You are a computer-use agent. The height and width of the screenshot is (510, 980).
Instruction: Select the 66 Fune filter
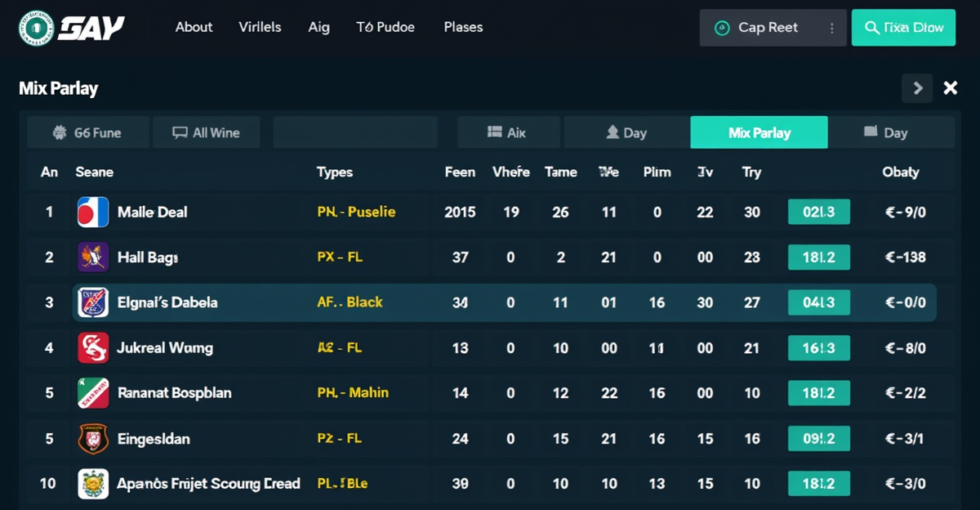(x=88, y=132)
